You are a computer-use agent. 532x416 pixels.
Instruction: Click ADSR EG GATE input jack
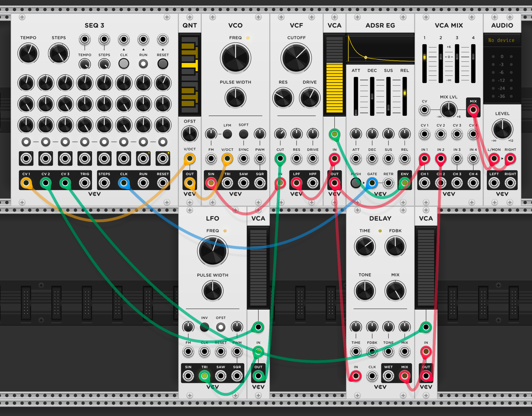[372, 183]
